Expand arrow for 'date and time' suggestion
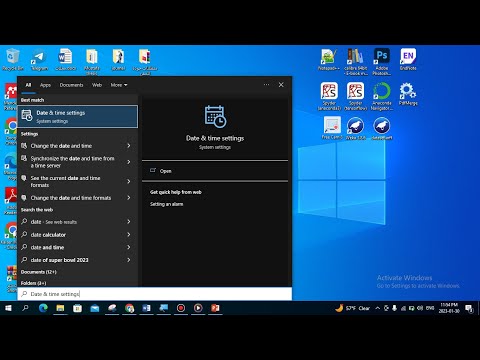Viewport: 480px width, 360px height. [x=129, y=247]
